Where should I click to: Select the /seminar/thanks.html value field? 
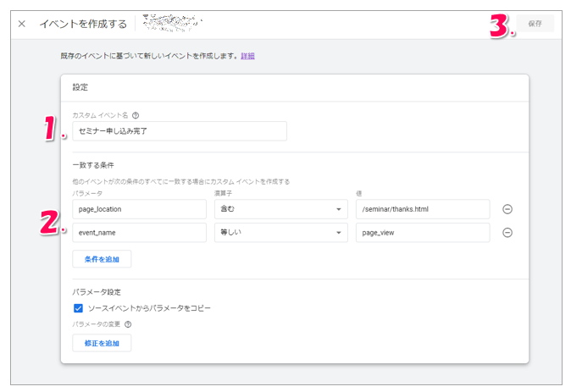[422, 209]
